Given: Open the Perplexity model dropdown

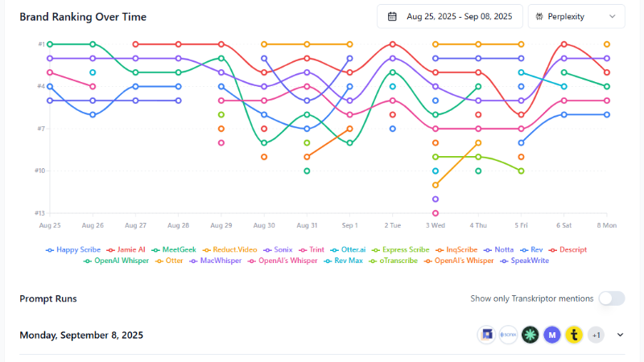Looking at the screenshot, I should click(576, 16).
